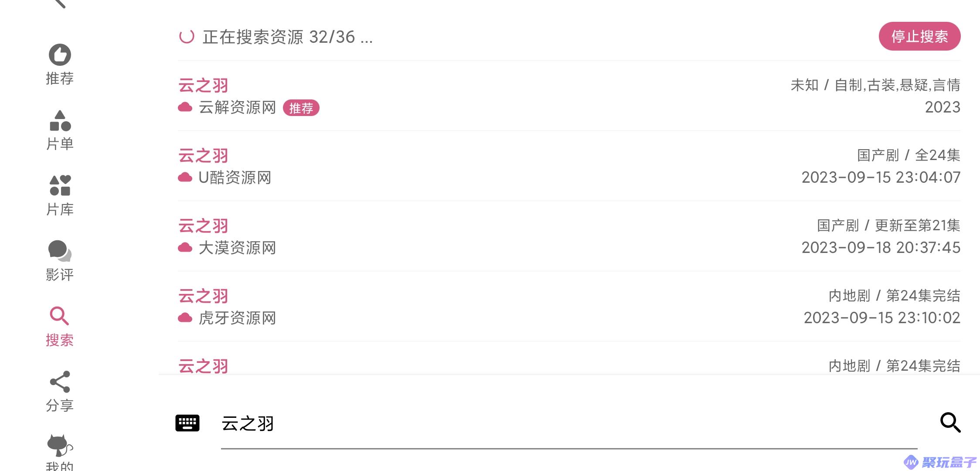Screen dimensions: 980x471
Task: Open the 分享 share icon
Action: 60,382
